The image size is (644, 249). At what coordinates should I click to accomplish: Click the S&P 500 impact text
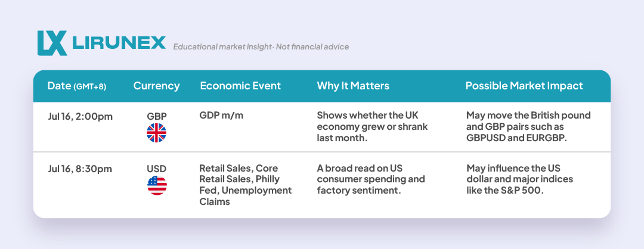coord(519,180)
